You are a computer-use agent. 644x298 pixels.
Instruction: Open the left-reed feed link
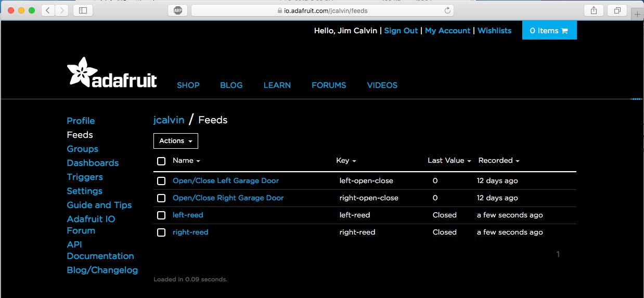188,215
